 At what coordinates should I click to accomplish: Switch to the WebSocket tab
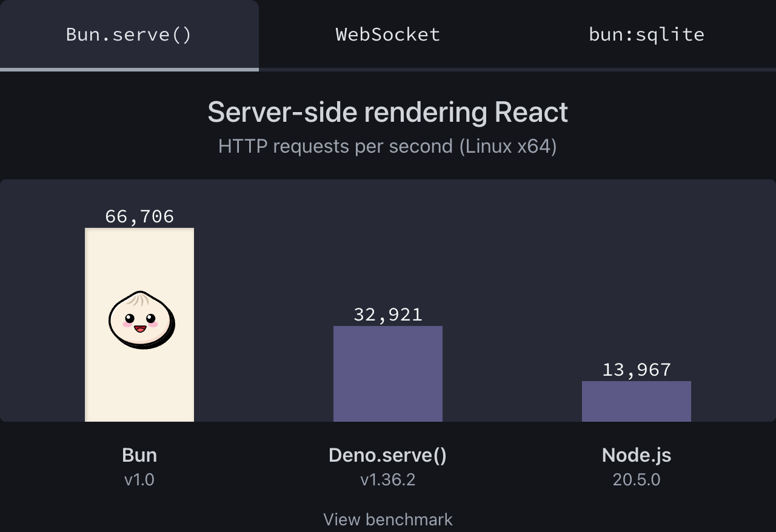coord(388,35)
